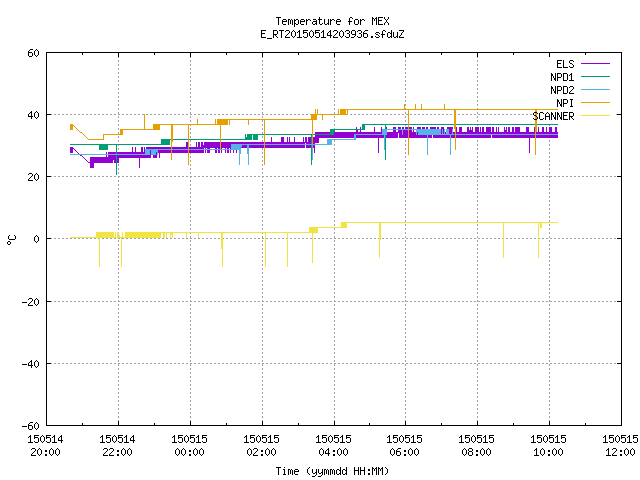This screenshot has height=480, width=640.
Task: Click the y-axis tick label 60
Action: pos(33,53)
